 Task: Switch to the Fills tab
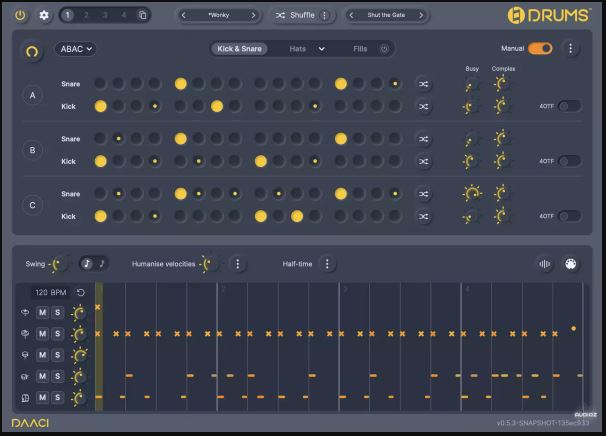360,49
